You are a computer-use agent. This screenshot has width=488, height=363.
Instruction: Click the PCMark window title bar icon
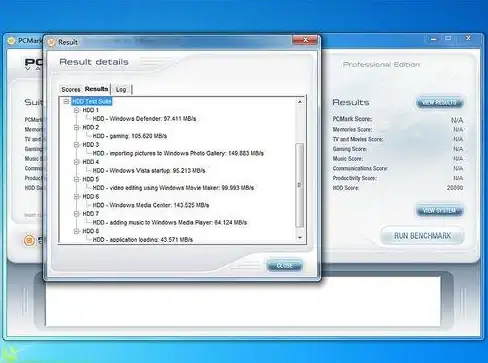click(x=11, y=41)
